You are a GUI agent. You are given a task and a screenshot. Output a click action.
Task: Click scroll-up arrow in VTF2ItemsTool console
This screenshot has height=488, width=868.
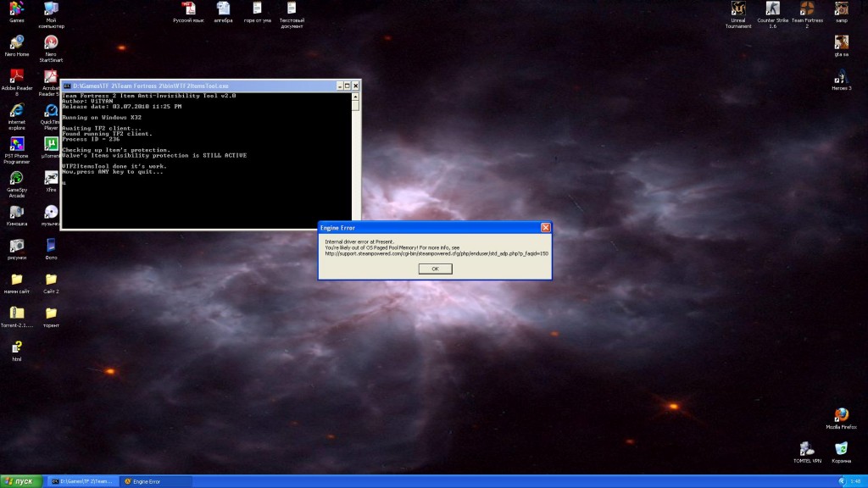(355, 97)
